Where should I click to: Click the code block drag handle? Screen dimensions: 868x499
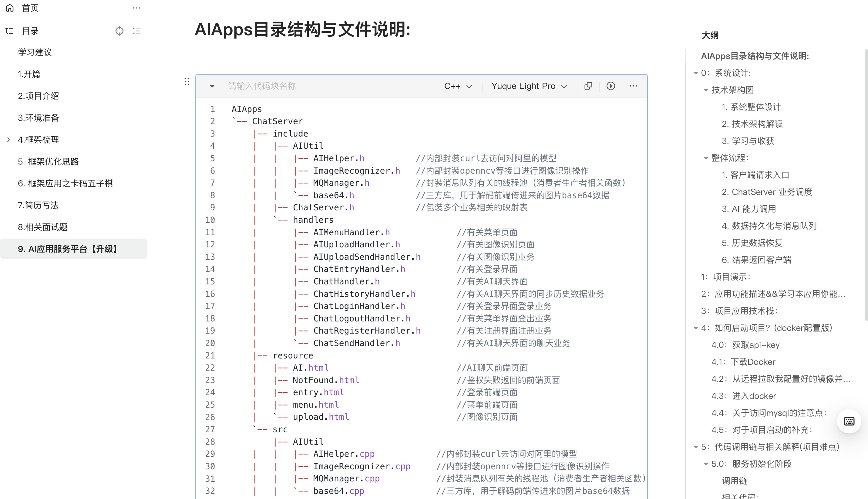[187, 81]
